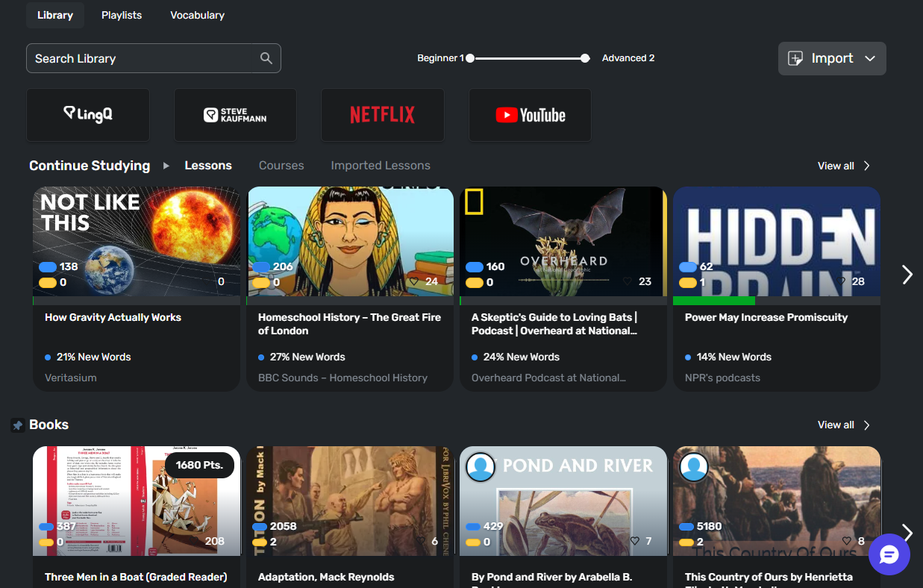
Task: Click the blue known-words badge on How Gravity card
Action: pyautogui.click(x=48, y=266)
